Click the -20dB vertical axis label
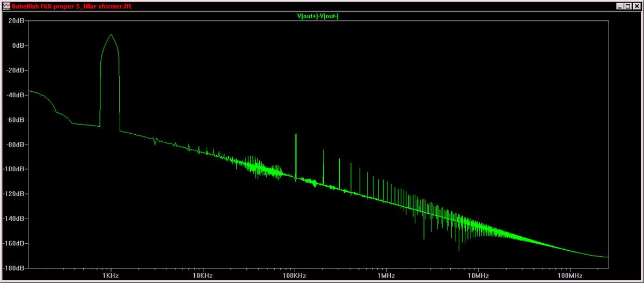 [16, 70]
